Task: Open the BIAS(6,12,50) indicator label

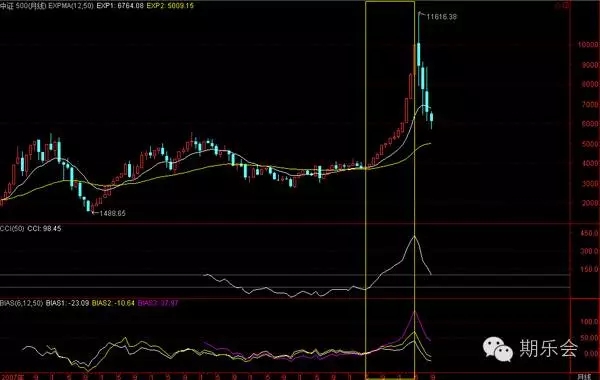Action: coord(21,303)
